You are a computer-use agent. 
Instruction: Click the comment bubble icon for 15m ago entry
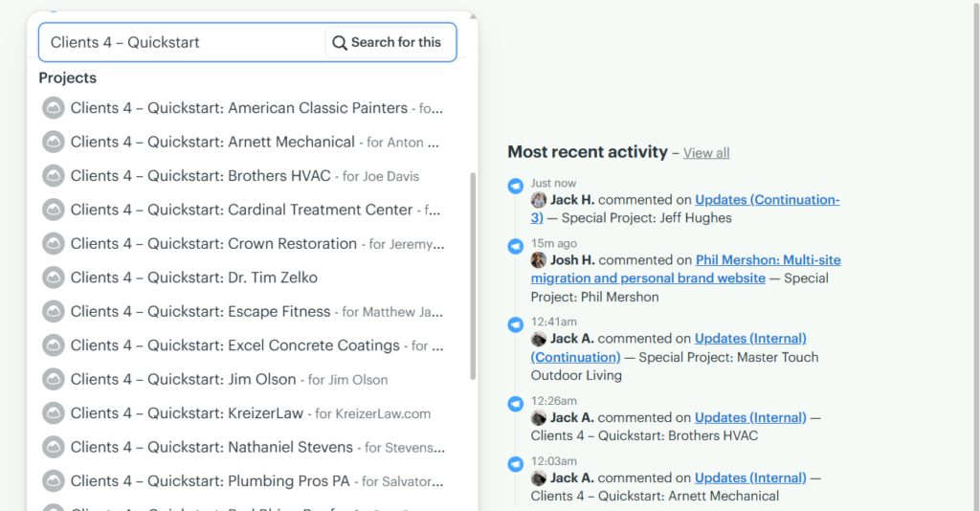[x=515, y=246]
